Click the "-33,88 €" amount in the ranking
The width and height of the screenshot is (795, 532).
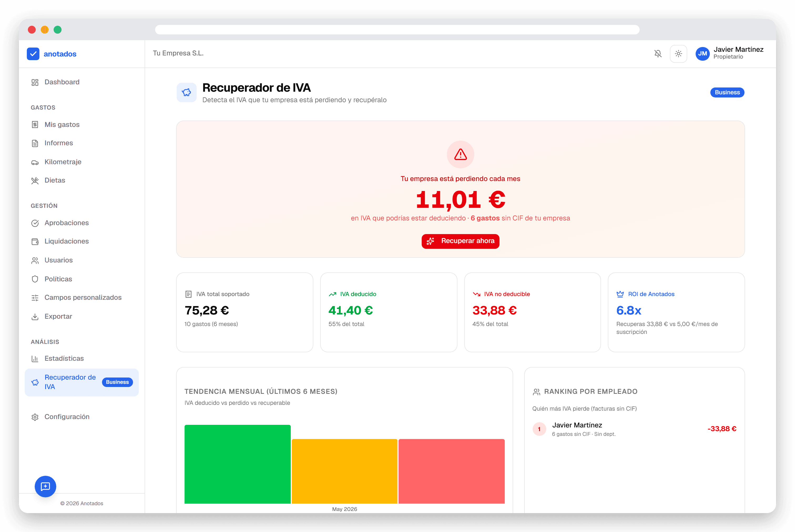(x=722, y=429)
